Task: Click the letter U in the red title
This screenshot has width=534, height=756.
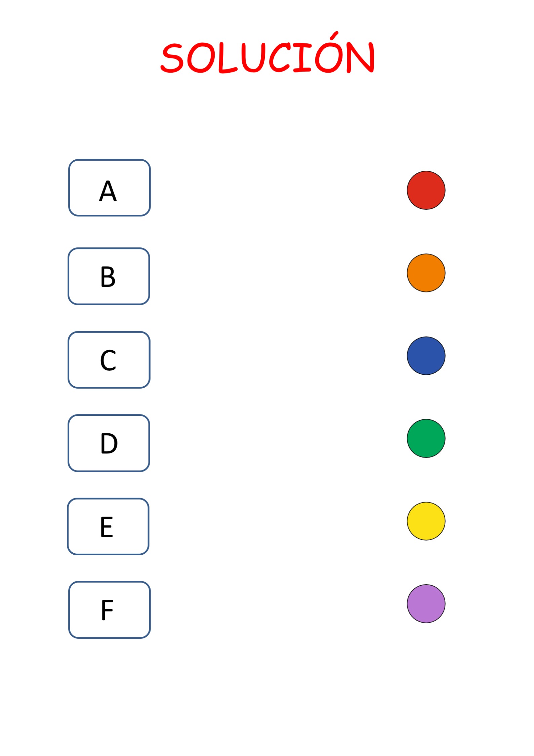Action: pyautogui.click(x=253, y=58)
